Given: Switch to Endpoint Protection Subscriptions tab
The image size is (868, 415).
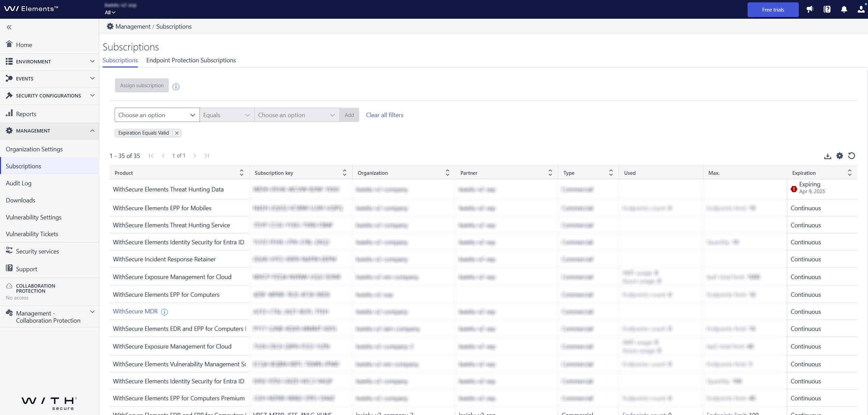Looking at the screenshot, I should click(191, 60).
